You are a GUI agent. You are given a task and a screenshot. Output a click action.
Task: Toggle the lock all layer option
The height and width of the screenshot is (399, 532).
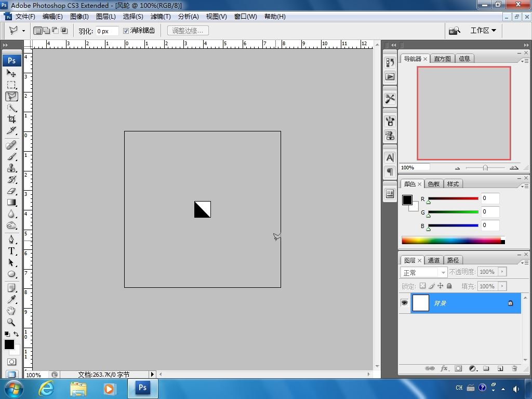[x=449, y=286]
